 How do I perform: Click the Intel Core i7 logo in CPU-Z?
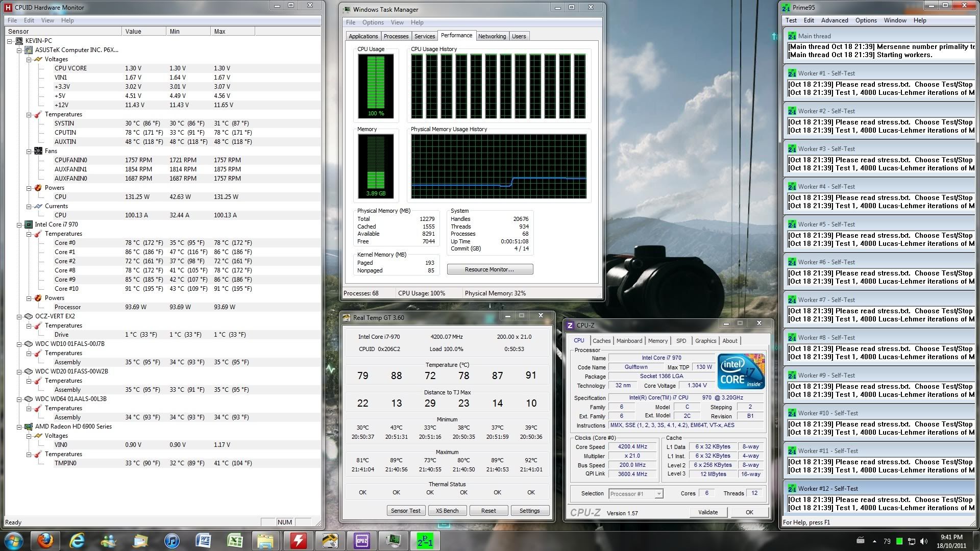(741, 371)
